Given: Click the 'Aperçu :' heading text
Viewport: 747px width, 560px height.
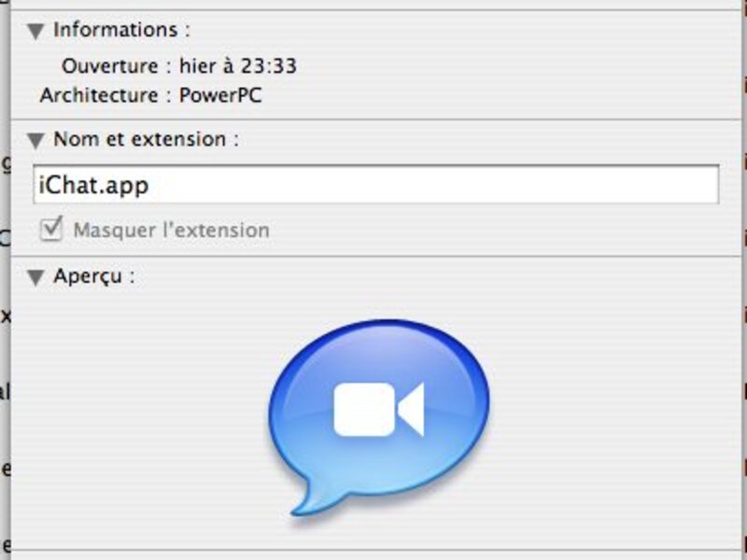Looking at the screenshot, I should pos(94,276).
